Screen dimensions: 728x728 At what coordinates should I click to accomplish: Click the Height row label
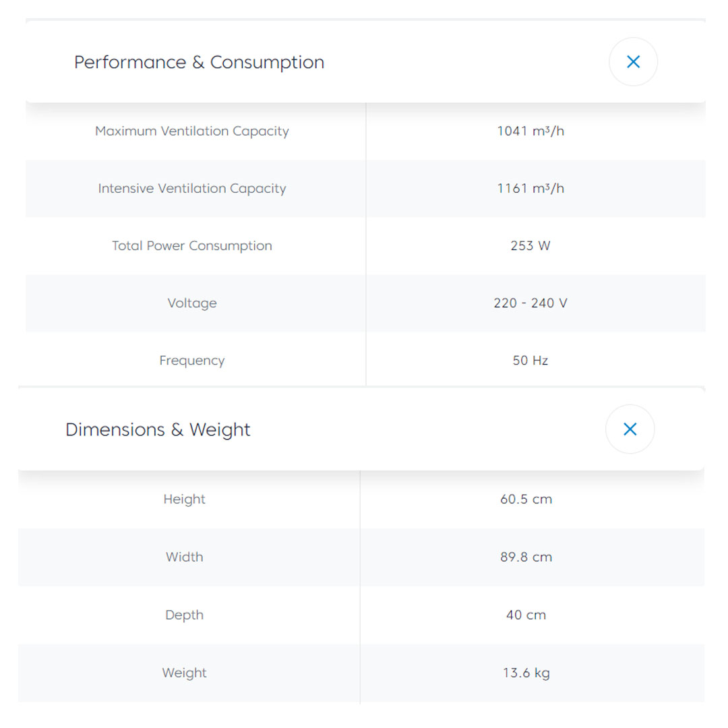click(x=184, y=499)
